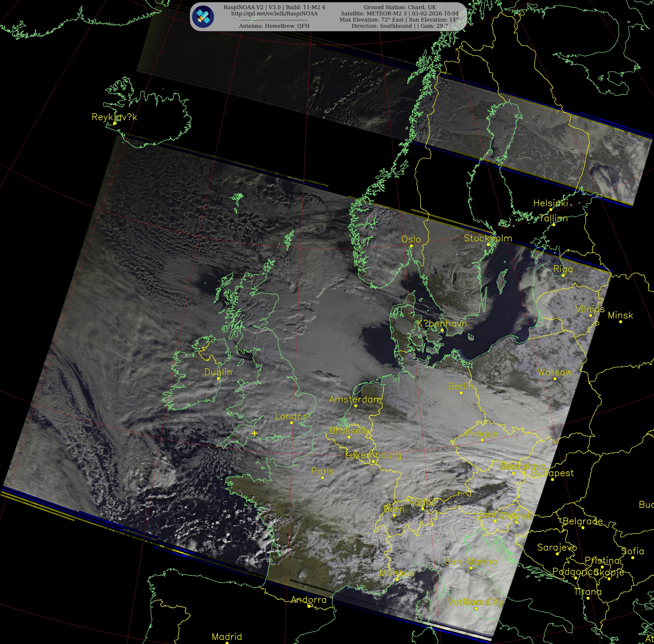Click the Berlin city dot marker
Viewport: 654px width, 644px height.
coord(461,393)
